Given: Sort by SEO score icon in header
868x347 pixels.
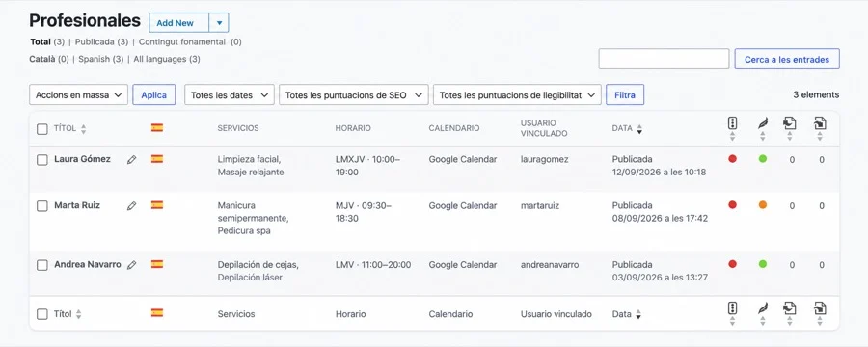Looking at the screenshot, I should pos(732,123).
